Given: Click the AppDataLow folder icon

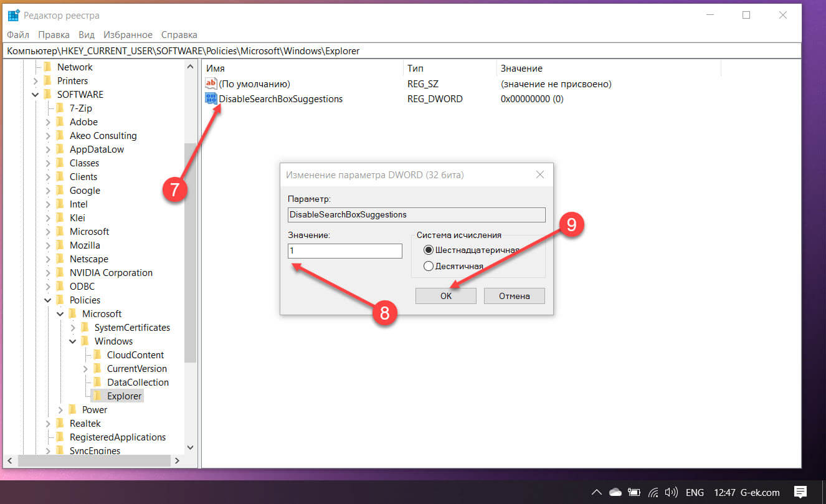Looking at the screenshot, I should click(x=60, y=150).
